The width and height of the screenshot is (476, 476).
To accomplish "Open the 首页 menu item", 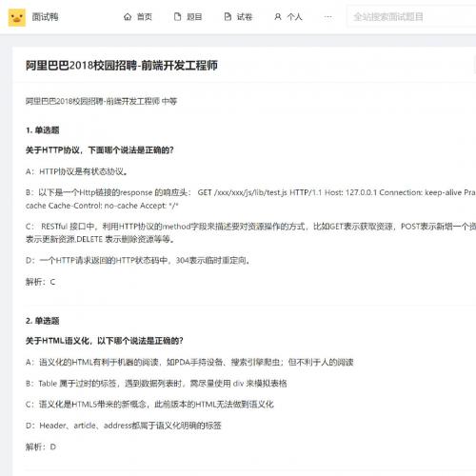I will tap(145, 17).
